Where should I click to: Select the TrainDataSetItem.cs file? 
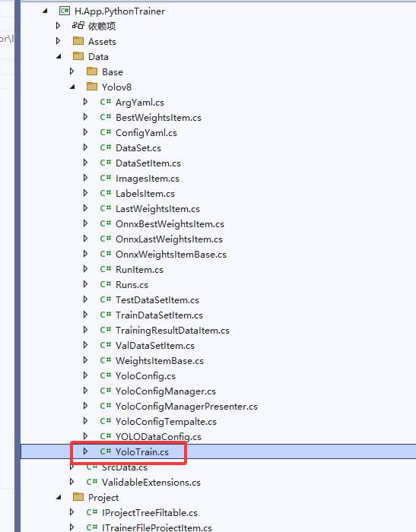tap(159, 315)
